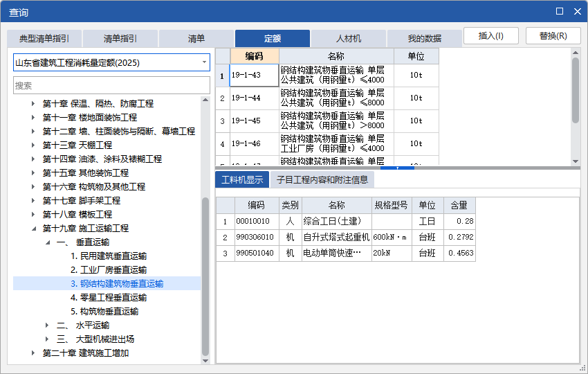Expand 第十八章 模板工程 node

(x=33, y=215)
